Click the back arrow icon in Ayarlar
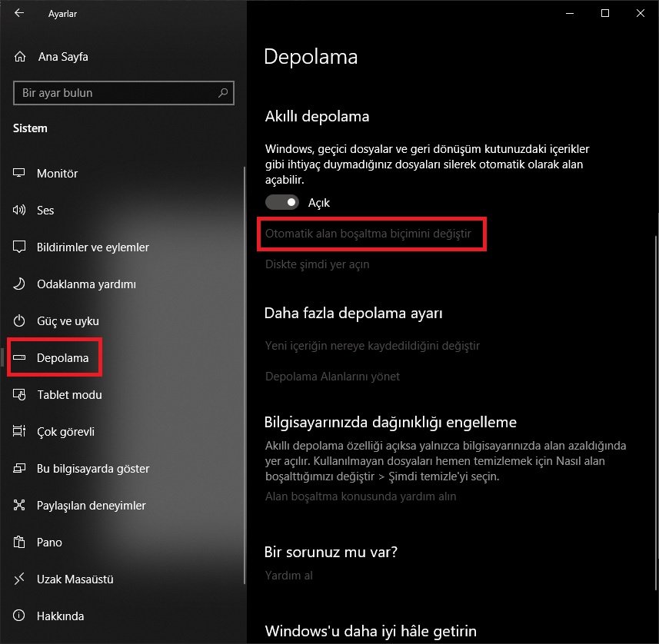 [x=19, y=14]
